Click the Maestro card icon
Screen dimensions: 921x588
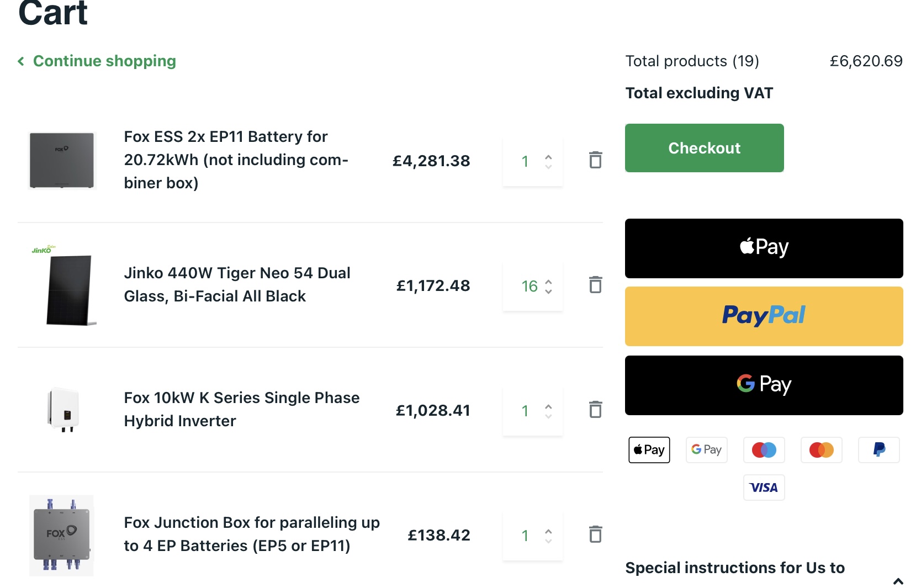[x=764, y=450]
